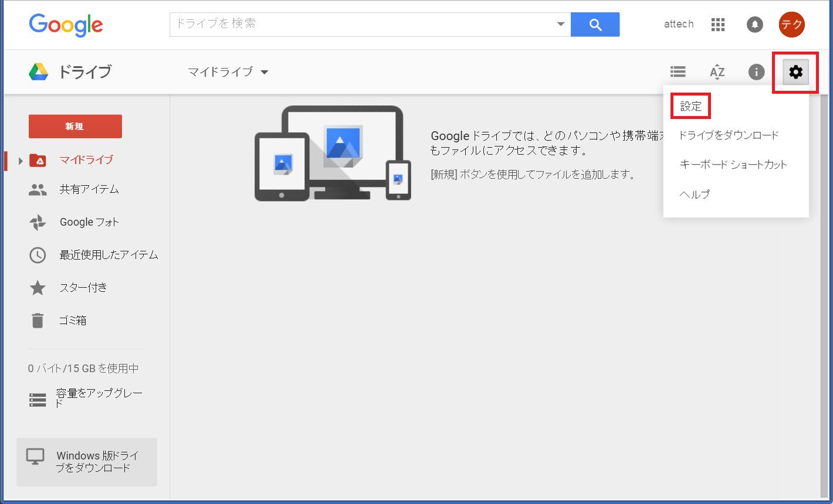Click the devices illustration image
Image resolution: width=833 pixels, height=504 pixels.
coord(333,154)
